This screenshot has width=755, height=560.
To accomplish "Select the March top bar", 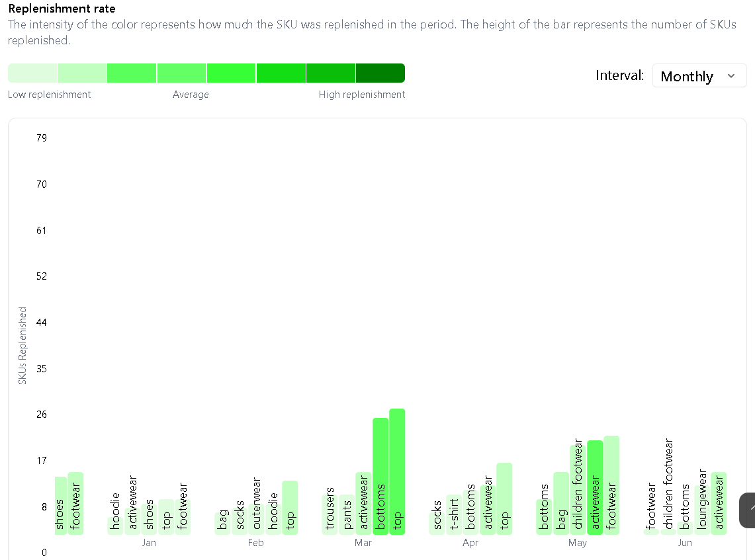I will tap(397, 471).
